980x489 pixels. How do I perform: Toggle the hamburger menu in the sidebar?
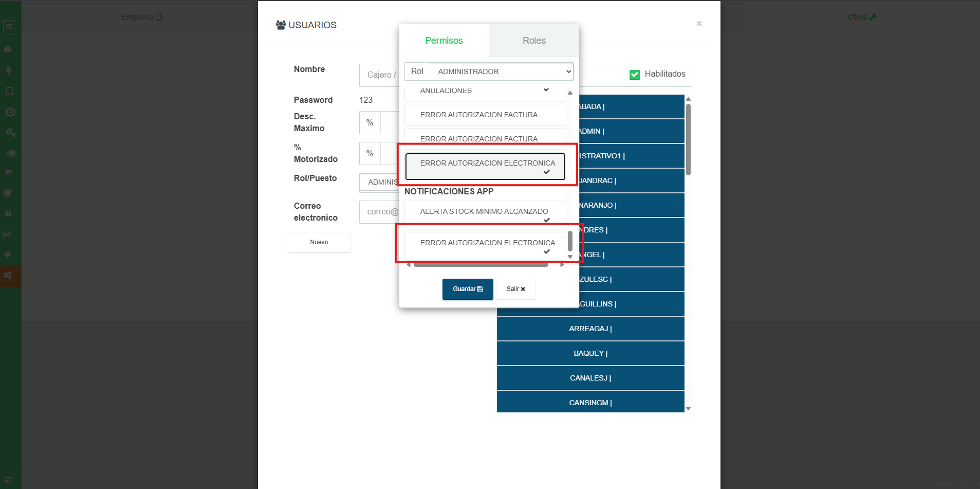[x=9, y=27]
